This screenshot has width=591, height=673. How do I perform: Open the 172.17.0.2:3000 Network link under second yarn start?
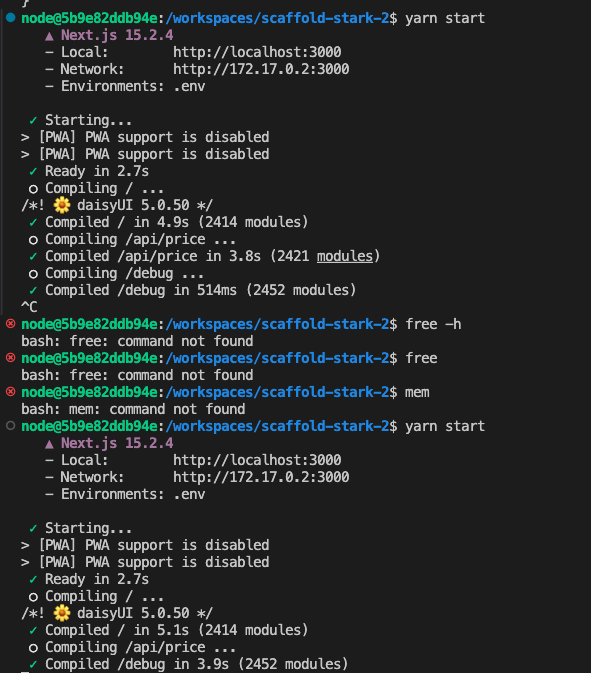point(261,477)
